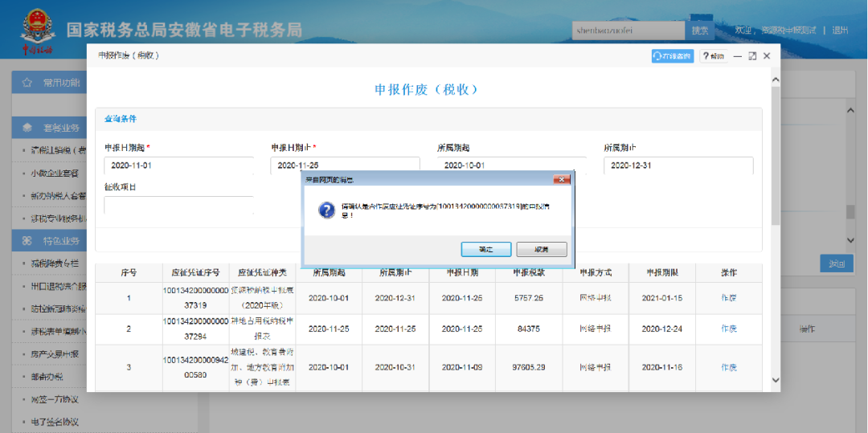Open the 常用功能 sidebar section
868x433 pixels.
tap(49, 83)
